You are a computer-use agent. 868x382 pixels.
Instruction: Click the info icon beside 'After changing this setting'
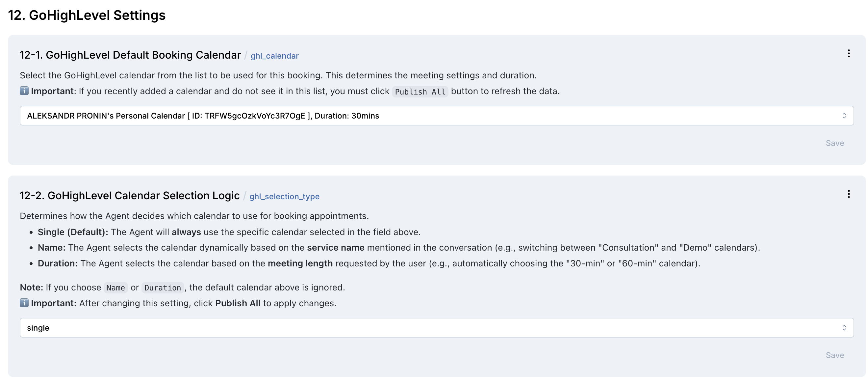[24, 303]
